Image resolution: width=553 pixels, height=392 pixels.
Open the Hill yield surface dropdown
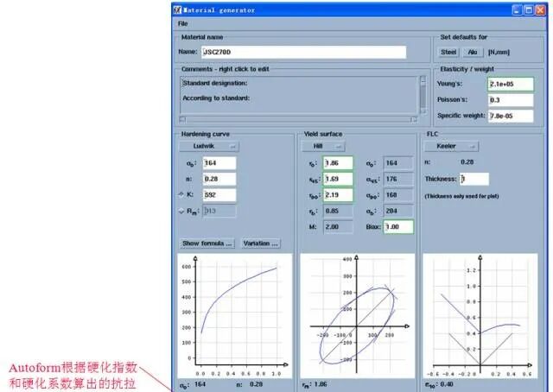pyautogui.click(x=323, y=146)
